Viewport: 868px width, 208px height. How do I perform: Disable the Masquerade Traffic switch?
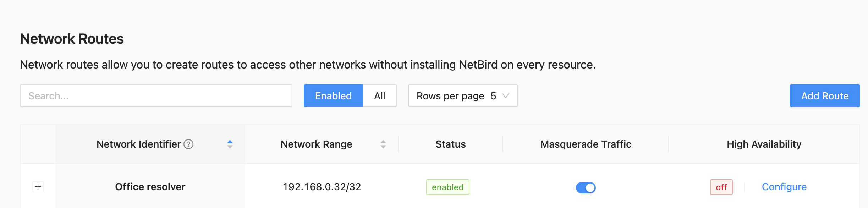(586, 187)
